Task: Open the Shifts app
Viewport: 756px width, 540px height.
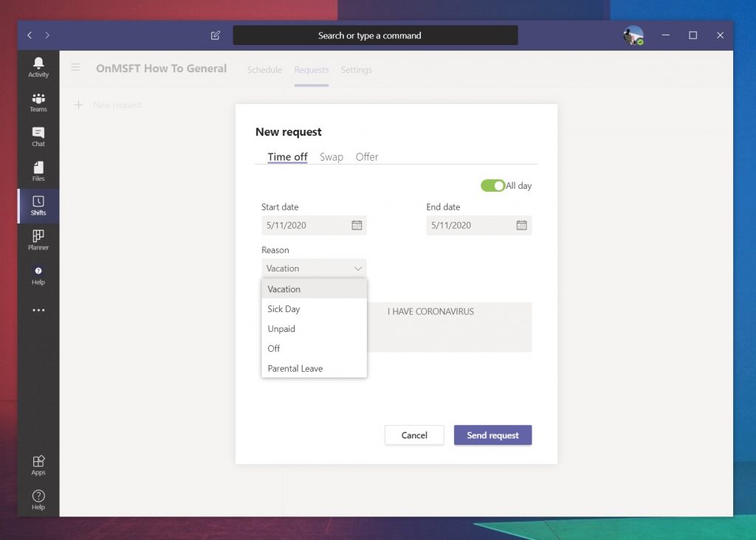Action: coord(38,206)
